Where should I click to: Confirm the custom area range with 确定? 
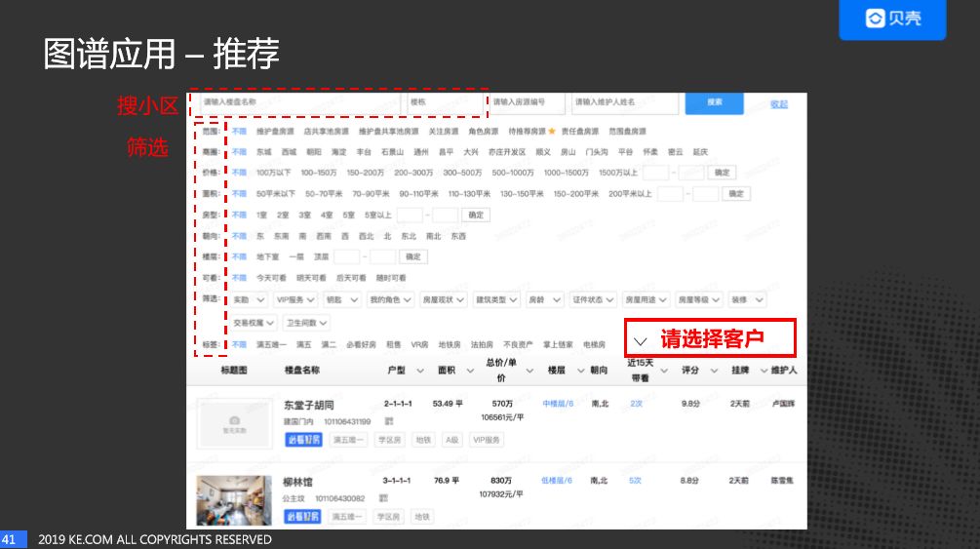[736, 194]
